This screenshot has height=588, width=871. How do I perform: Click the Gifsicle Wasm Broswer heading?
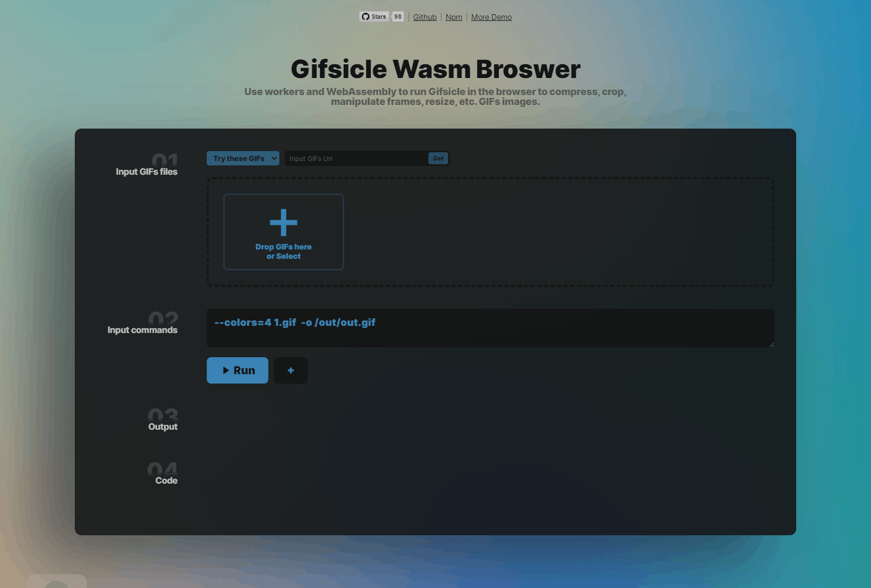[435, 69]
